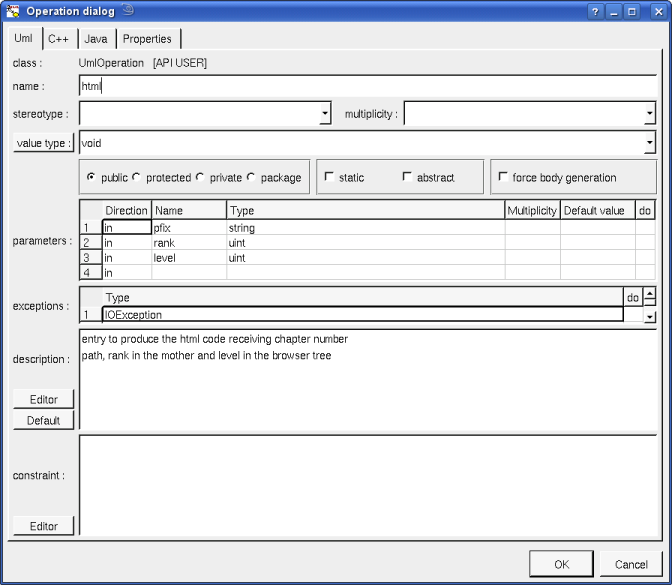
Task: Open the value type combo box showing void
Action: tap(368, 143)
